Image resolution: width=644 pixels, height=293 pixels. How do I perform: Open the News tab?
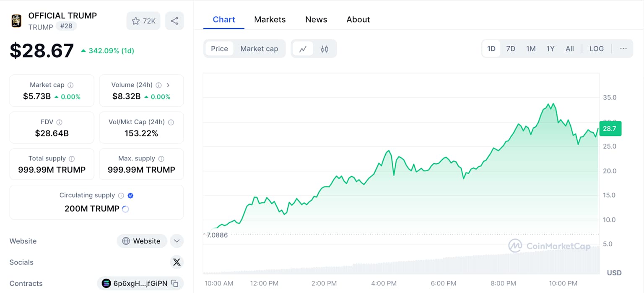pyautogui.click(x=316, y=19)
